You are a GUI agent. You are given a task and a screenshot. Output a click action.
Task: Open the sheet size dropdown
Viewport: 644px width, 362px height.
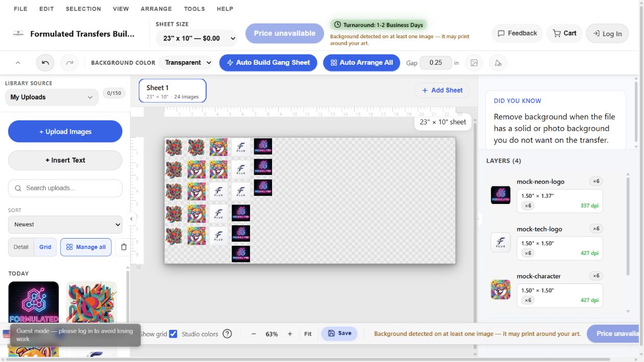point(196,38)
